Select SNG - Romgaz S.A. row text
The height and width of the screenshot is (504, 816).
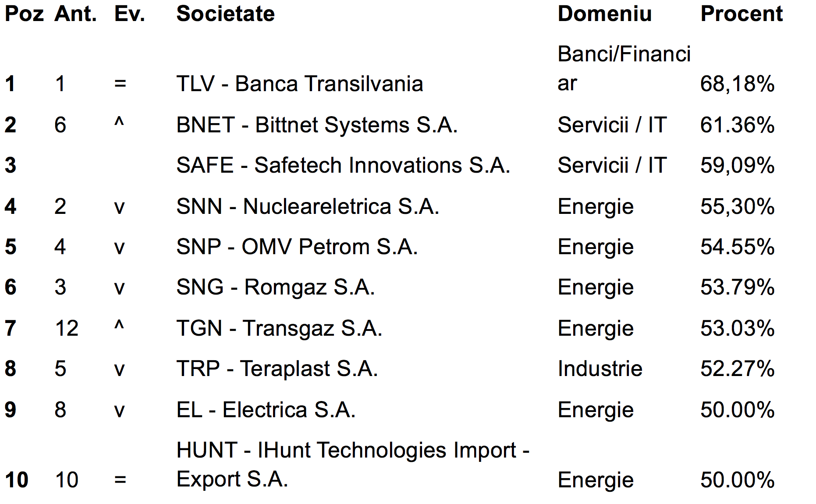pyautogui.click(x=276, y=287)
